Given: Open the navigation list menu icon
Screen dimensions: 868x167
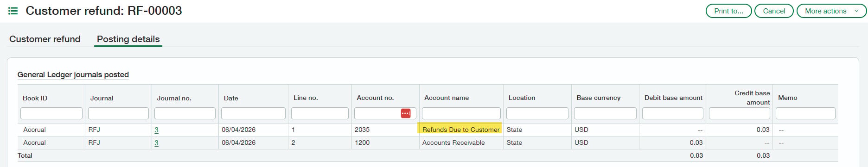Looking at the screenshot, I should click(x=13, y=11).
